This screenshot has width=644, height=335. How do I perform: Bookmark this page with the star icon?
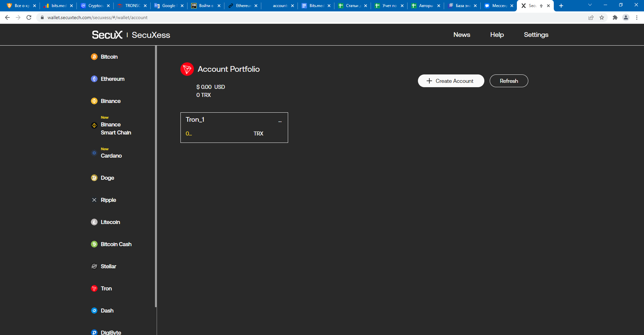[x=602, y=17]
